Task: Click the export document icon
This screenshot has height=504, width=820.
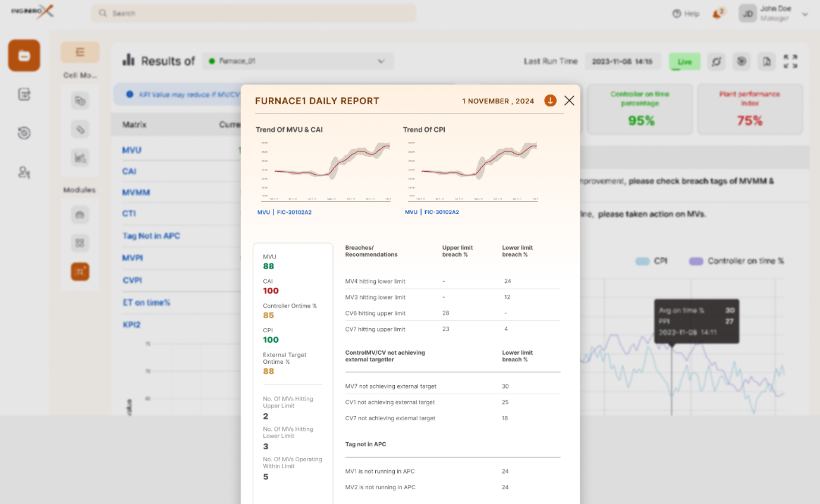Action: coord(766,61)
